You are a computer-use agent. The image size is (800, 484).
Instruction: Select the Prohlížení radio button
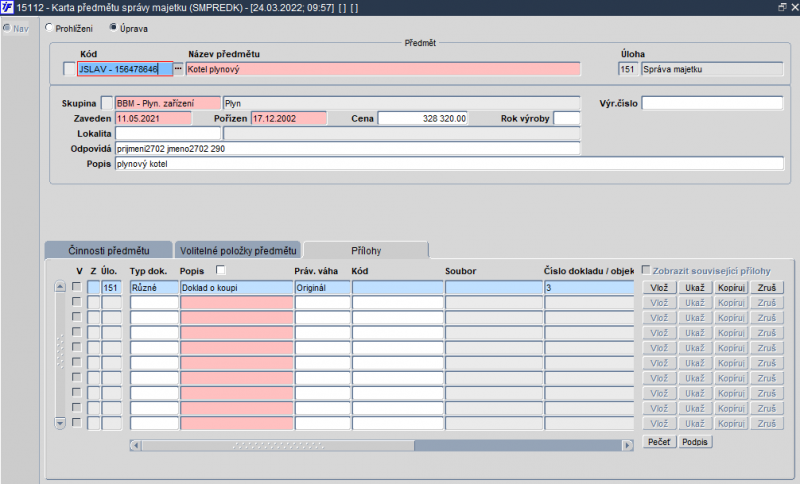(x=50, y=28)
